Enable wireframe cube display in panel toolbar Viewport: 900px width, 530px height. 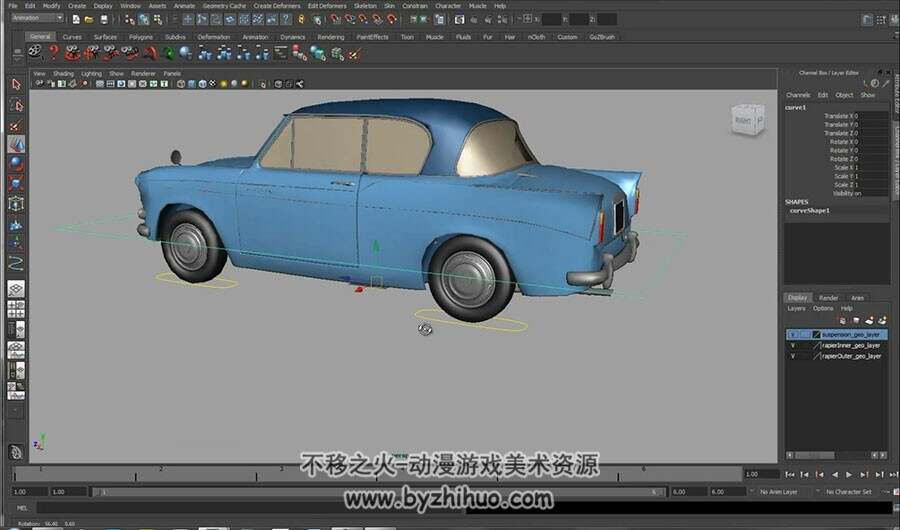pyautogui.click(x=181, y=84)
